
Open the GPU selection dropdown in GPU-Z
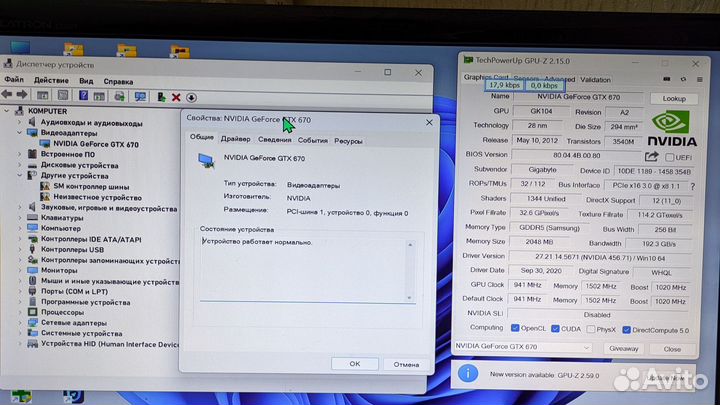523,347
